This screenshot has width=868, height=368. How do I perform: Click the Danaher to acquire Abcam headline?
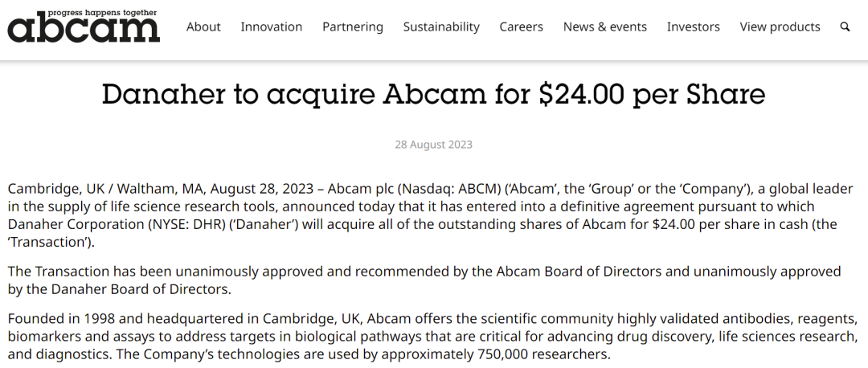(434, 95)
